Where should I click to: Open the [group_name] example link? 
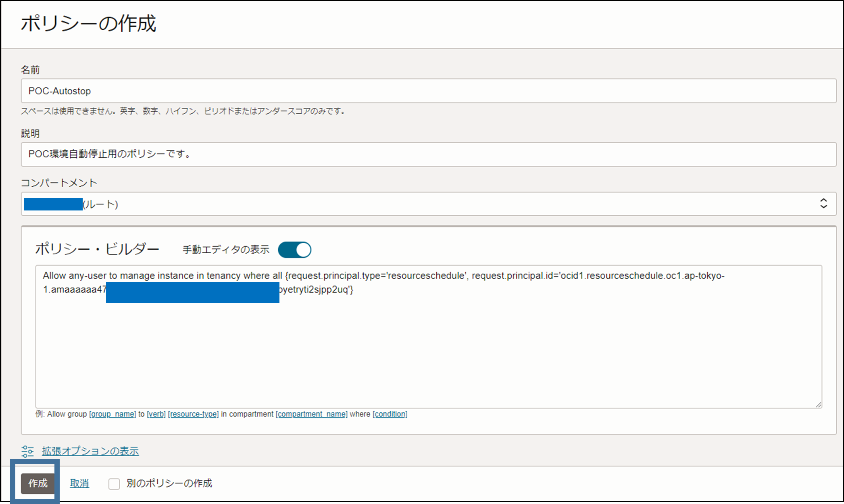coord(113,414)
